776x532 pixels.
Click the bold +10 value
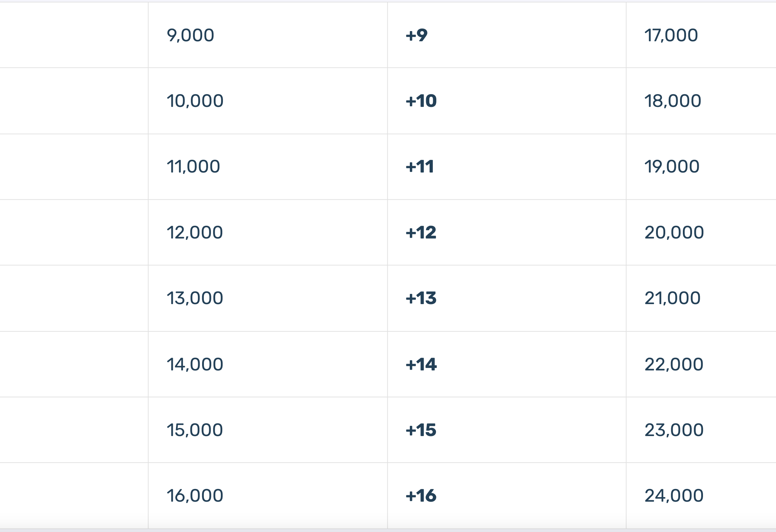click(x=421, y=101)
